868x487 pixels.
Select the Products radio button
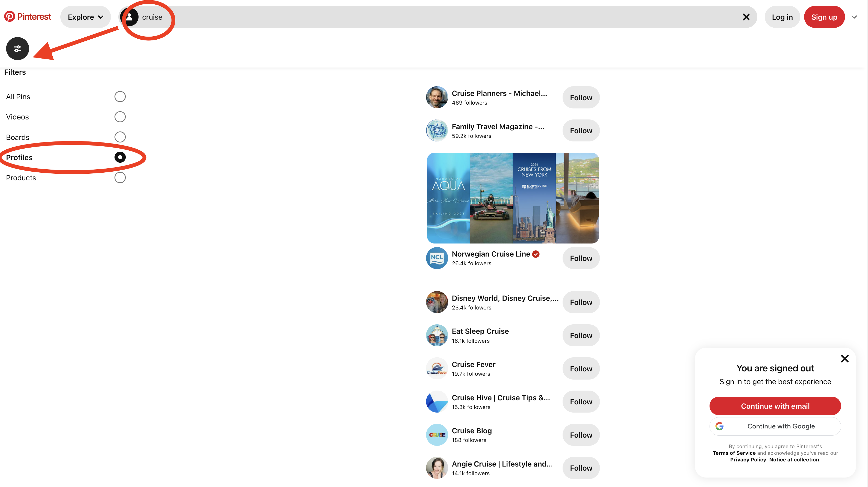(x=120, y=178)
